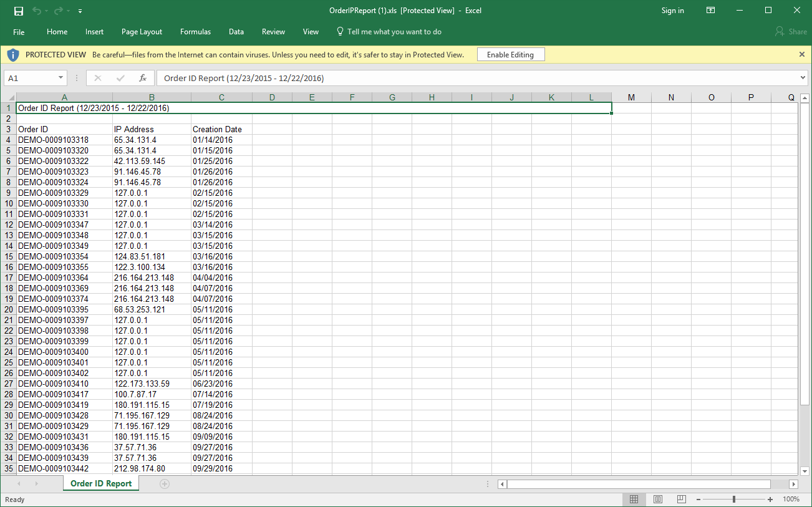Screen dimensions: 812x507
Task: Click next sheet navigation arrow
Action: (36, 484)
